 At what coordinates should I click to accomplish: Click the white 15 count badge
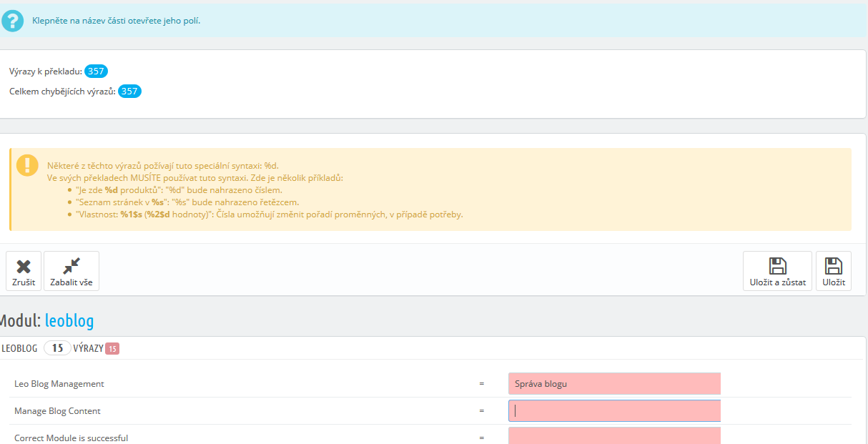pyautogui.click(x=57, y=348)
